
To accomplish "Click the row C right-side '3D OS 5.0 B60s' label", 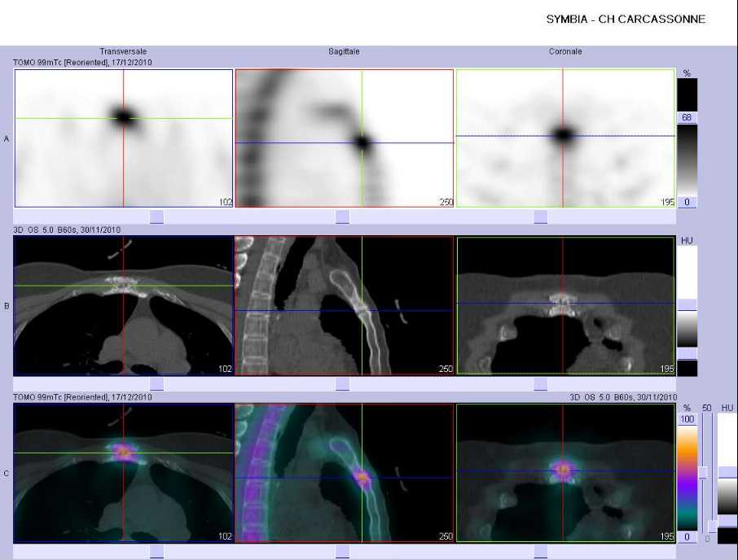I will coord(623,397).
